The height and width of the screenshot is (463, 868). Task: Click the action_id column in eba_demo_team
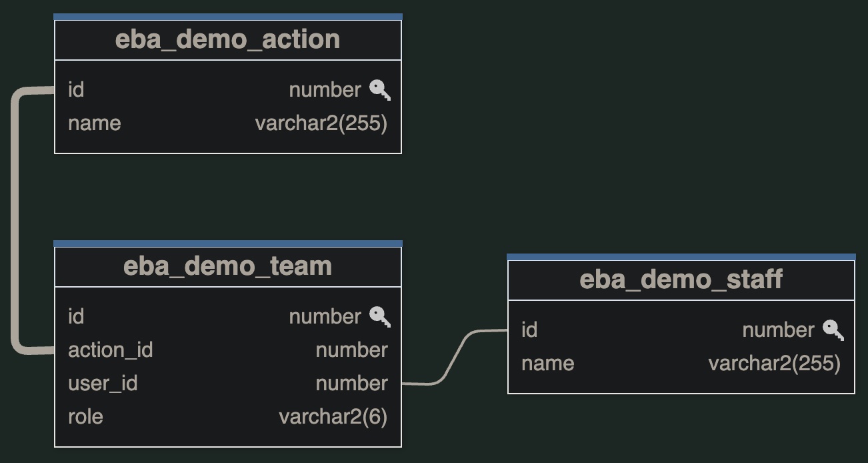pyautogui.click(x=111, y=350)
